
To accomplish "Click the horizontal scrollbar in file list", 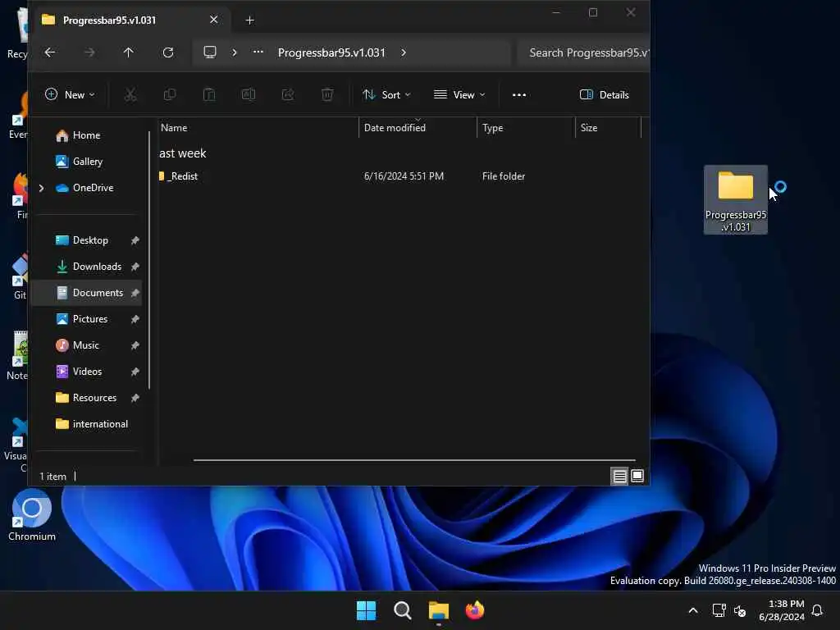I will 414,460.
